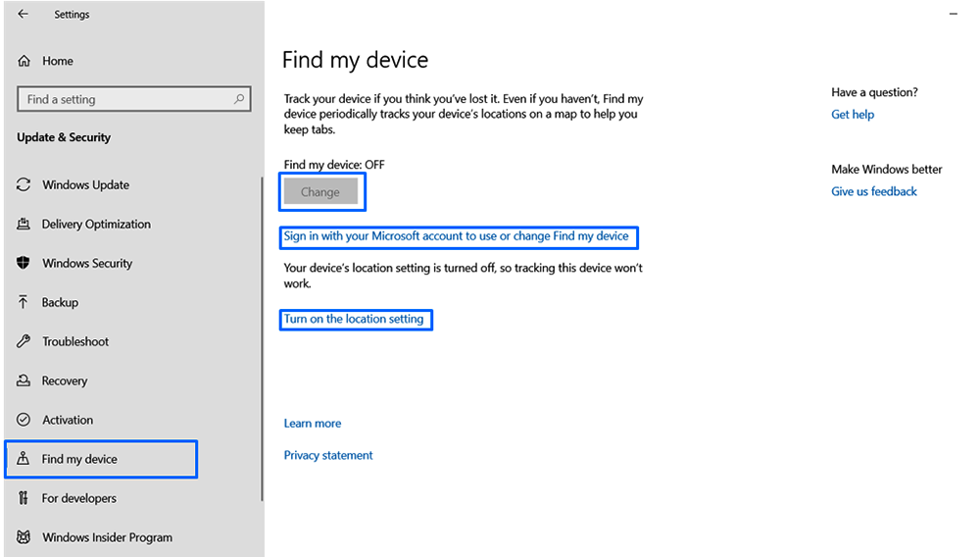The width and height of the screenshot is (980, 557).
Task: Click the Make Windows better text
Action: [x=886, y=170]
